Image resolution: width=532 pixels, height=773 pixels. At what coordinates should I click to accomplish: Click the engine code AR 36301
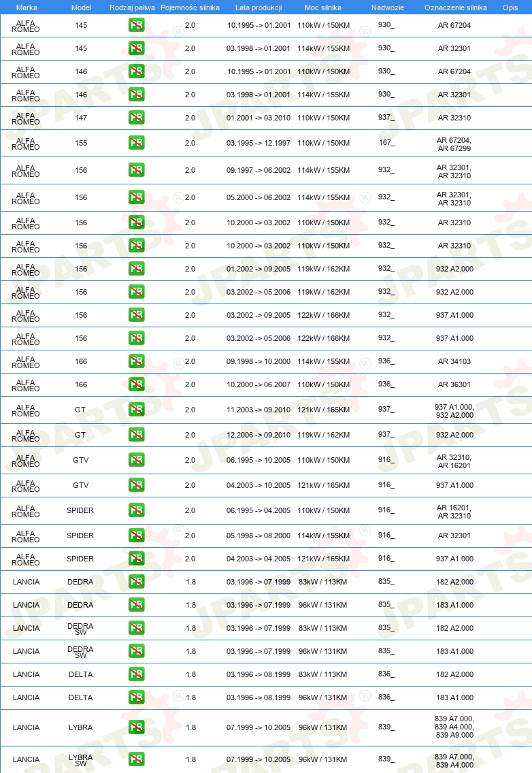454,384
